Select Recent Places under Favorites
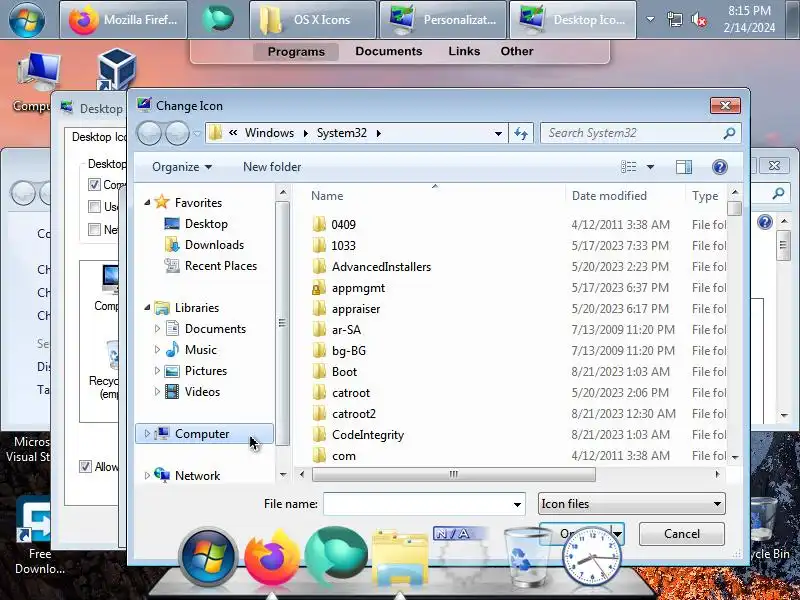800x600 pixels. (x=220, y=266)
